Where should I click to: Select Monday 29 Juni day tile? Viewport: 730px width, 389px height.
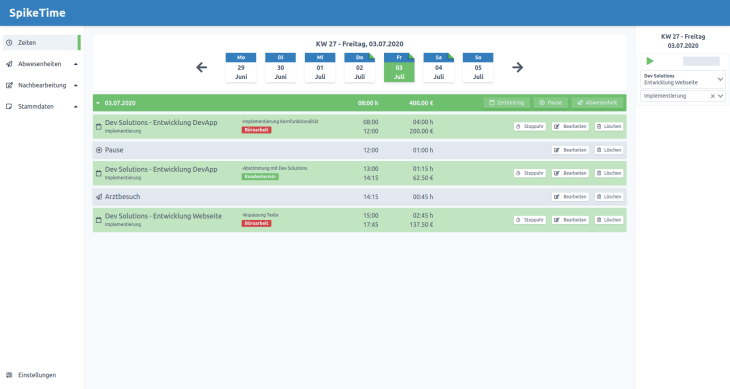241,67
